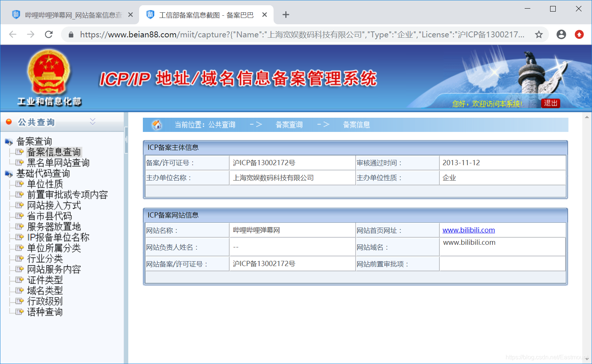Image resolution: width=592 pixels, height=364 pixels.
Task: Select 行业分类 tree item
Action: click(45, 259)
